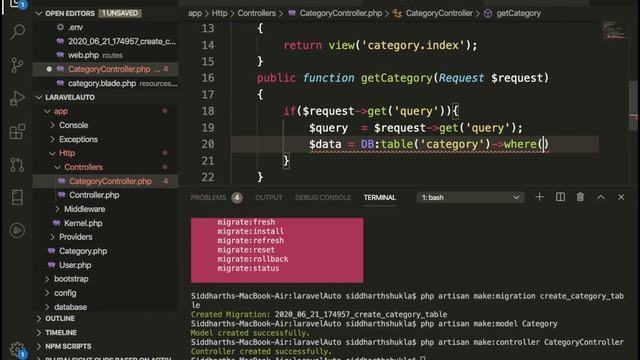640x360 pixels.
Task: Click the activity bar icon below pull requests
Action: coord(17,198)
